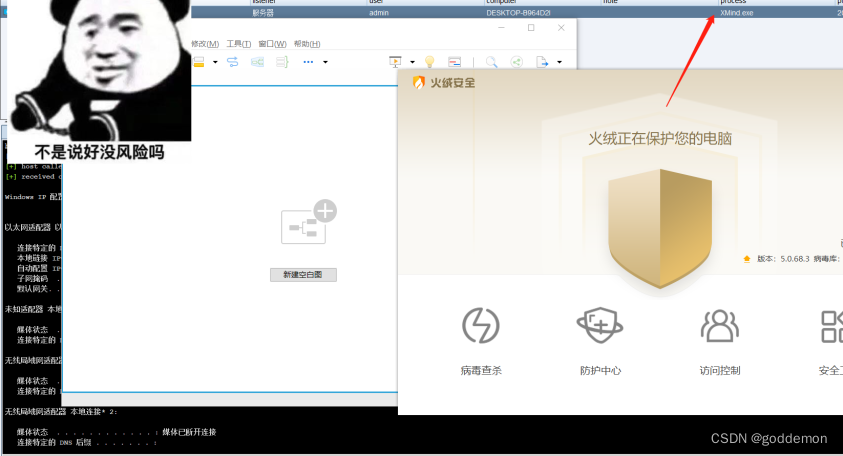Click the gold shield in Huorong window

tap(660, 229)
